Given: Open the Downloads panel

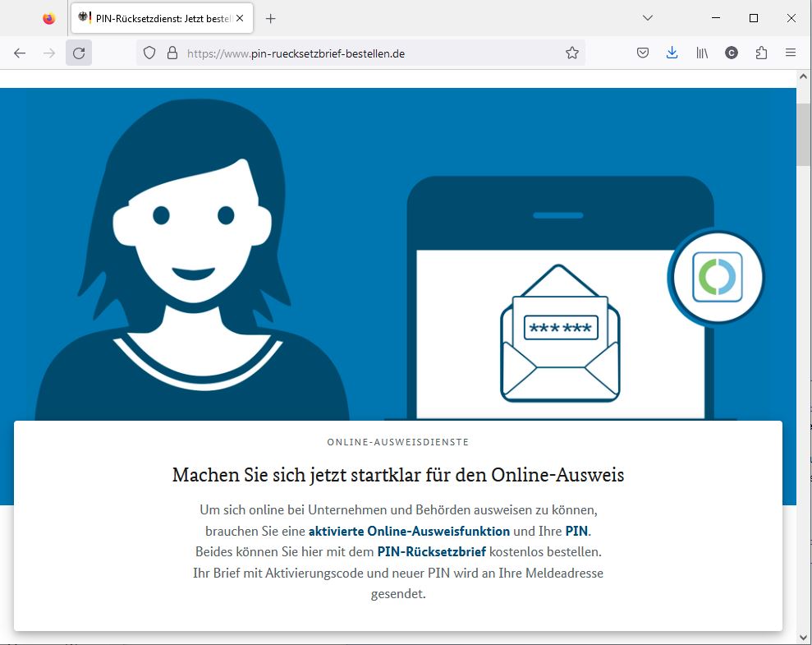Looking at the screenshot, I should pos(672,53).
